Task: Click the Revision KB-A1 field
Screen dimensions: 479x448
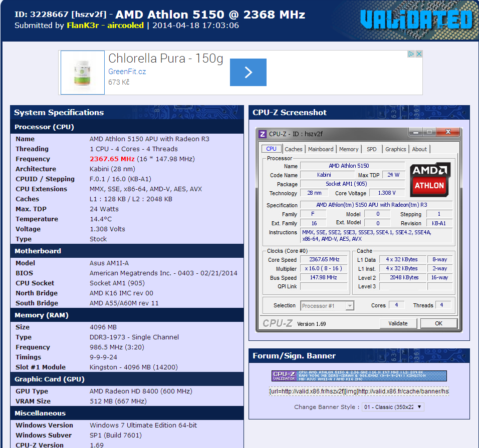Action: click(439, 223)
